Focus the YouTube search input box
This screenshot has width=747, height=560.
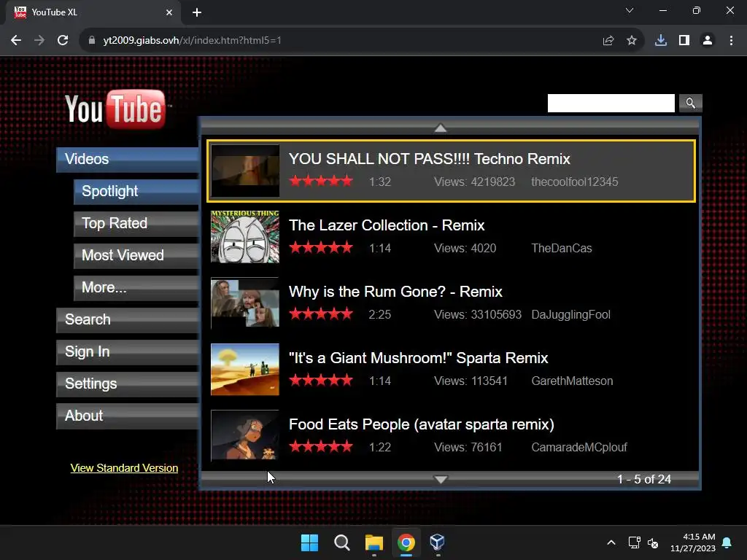611,103
